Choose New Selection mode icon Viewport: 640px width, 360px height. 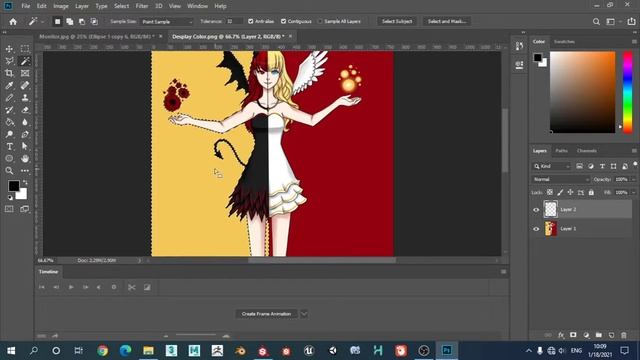tap(58, 22)
